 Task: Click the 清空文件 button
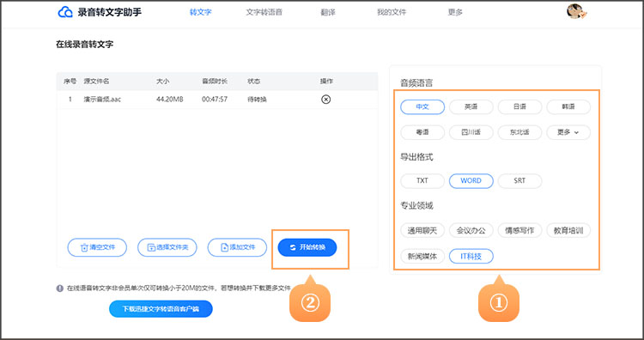[97, 247]
